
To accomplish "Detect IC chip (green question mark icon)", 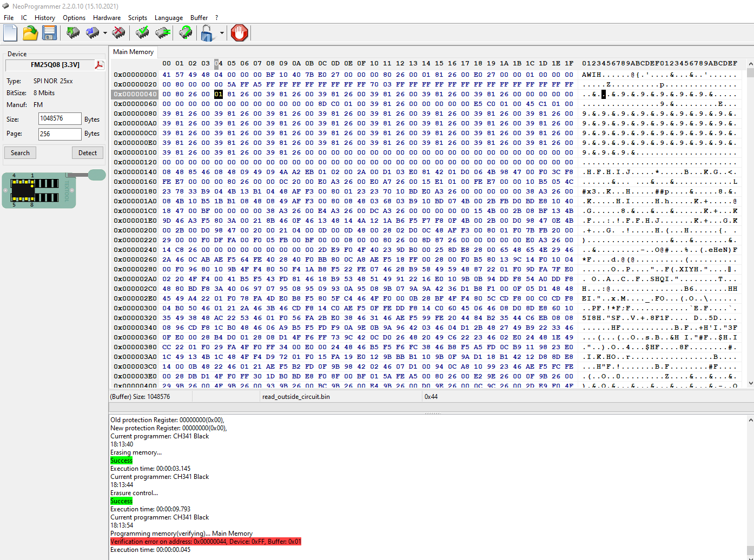I will point(186,33).
